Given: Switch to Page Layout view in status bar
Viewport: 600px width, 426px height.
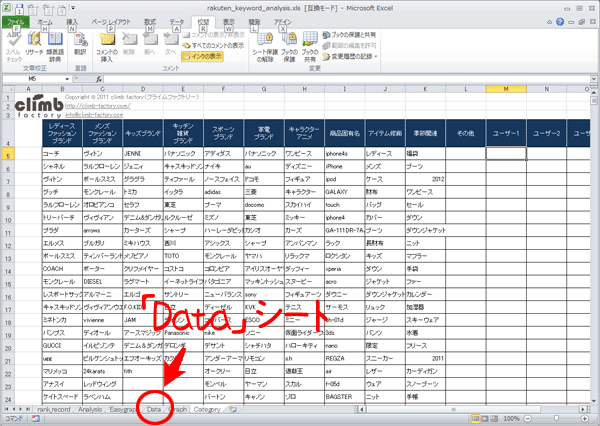Looking at the screenshot, I should 485,418.
